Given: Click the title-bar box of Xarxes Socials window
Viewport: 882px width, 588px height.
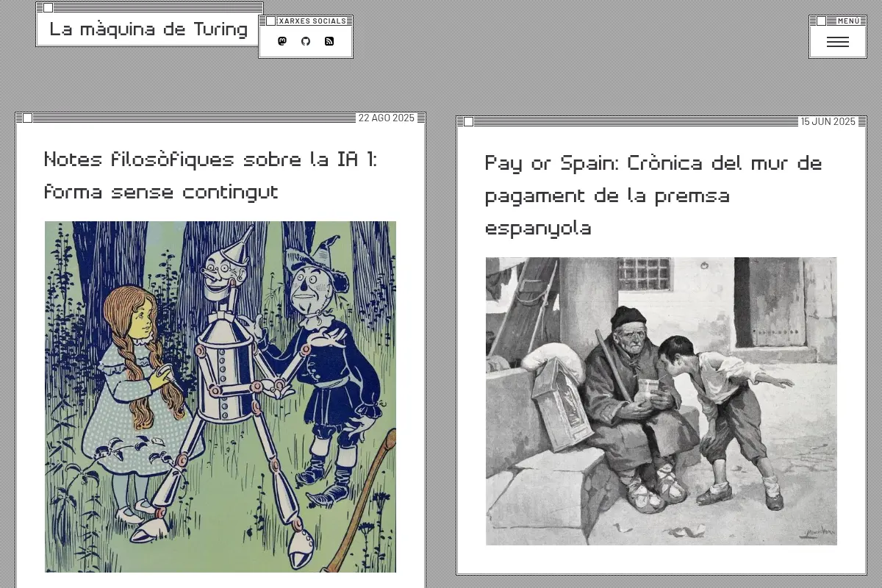Looking at the screenshot, I should pyautogui.click(x=271, y=21).
